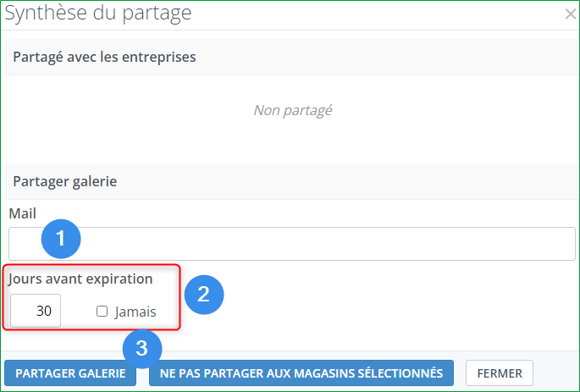Image resolution: width=580 pixels, height=392 pixels.
Task: Click the Partager galerie section header
Action: tap(65, 181)
